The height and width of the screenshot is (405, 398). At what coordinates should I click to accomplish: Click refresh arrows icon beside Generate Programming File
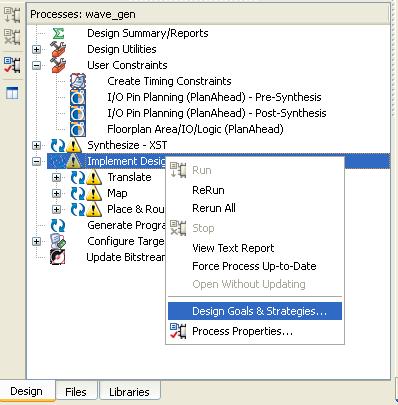pyautogui.click(x=58, y=225)
